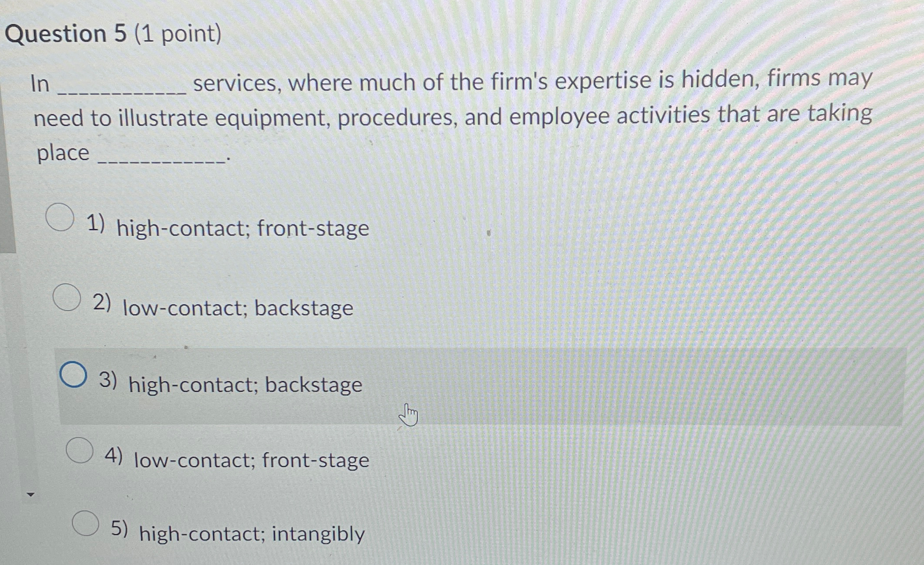Click the answer text low-contact; front-stage
924x565 pixels.
click(x=251, y=460)
